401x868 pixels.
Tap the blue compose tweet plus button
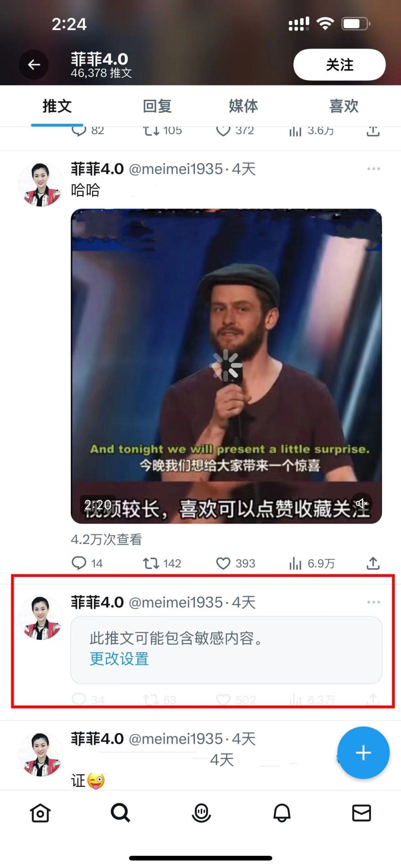(363, 753)
